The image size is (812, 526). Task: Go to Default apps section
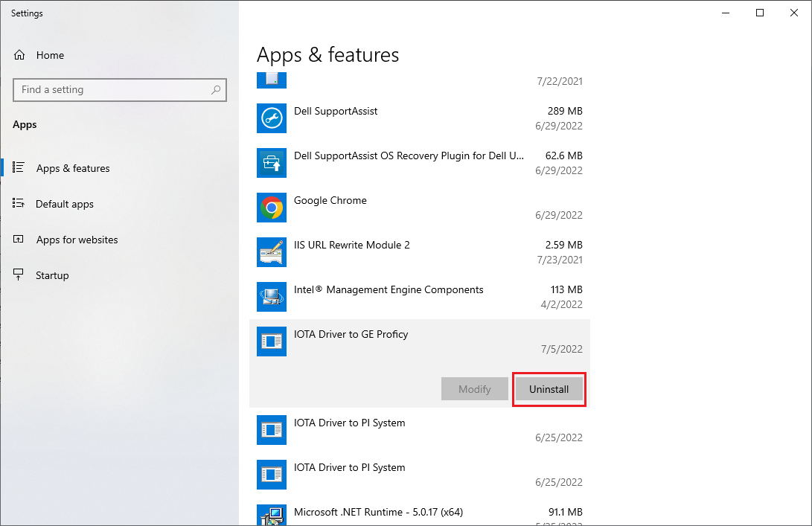coord(65,204)
